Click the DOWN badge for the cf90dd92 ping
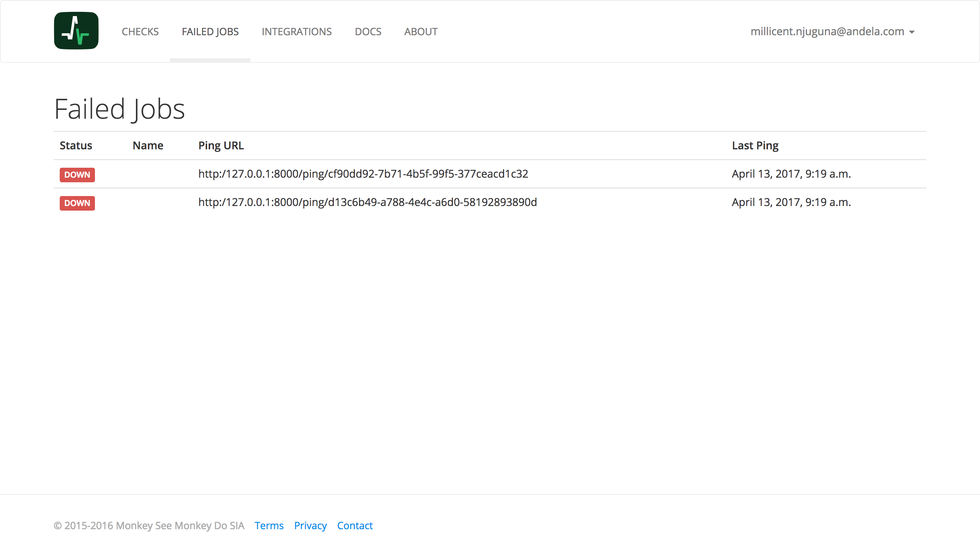Image resolution: width=980 pixels, height=556 pixels. coord(77,175)
